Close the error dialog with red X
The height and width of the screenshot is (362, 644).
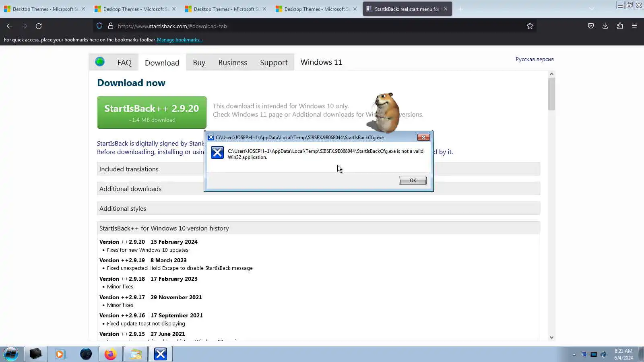(x=423, y=137)
